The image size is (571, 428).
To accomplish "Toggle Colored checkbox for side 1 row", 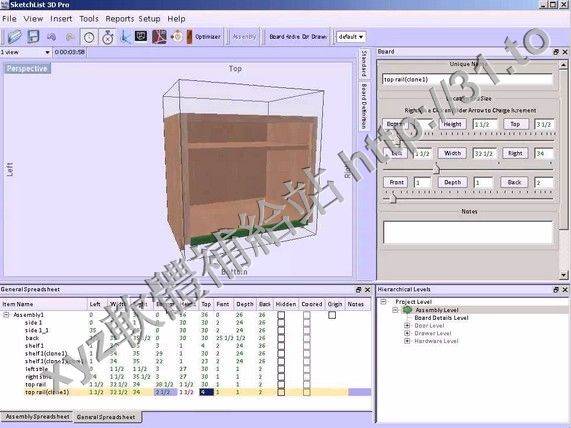I will point(307,323).
